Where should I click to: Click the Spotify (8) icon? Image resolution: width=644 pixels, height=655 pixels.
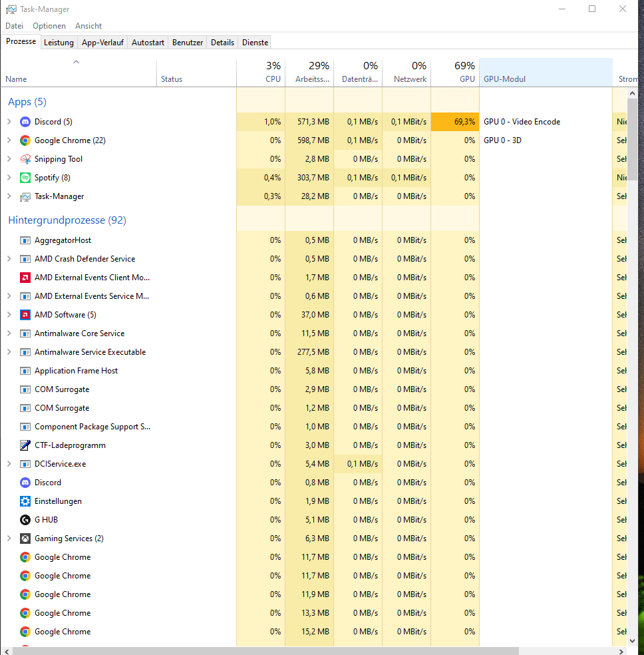click(25, 178)
